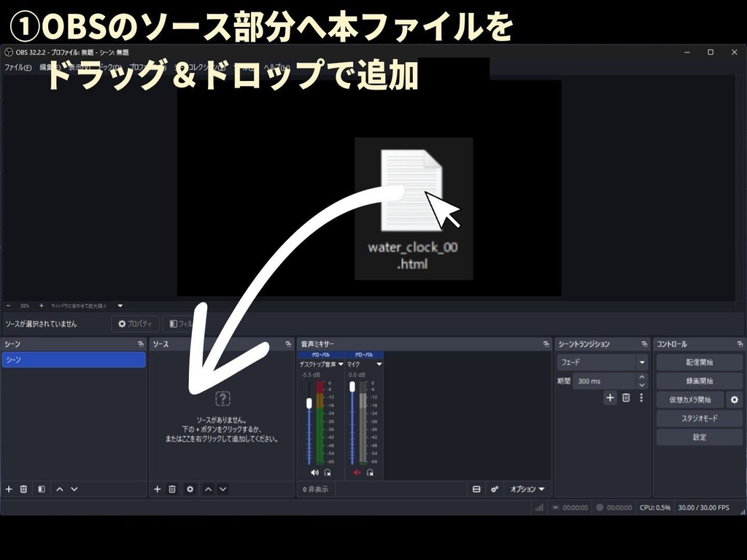Move scene down with the down arrow
The height and width of the screenshot is (560, 747).
click(x=74, y=489)
